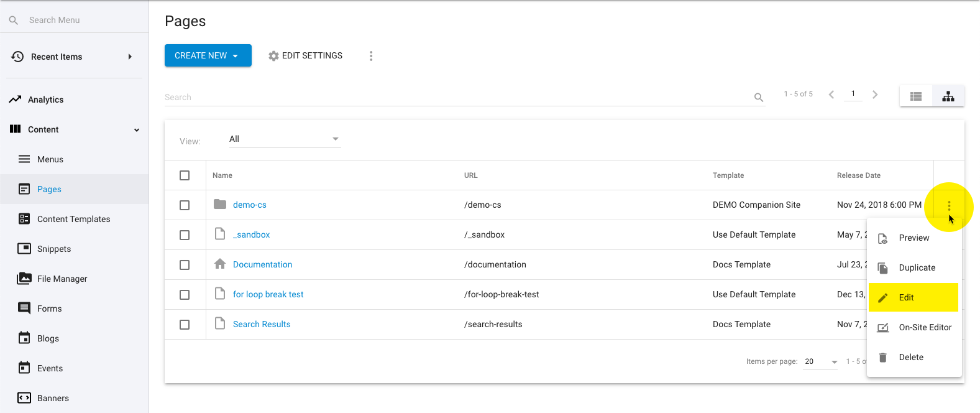This screenshot has width=980, height=413.
Task: Open the Items per page dropdown
Action: (x=820, y=361)
